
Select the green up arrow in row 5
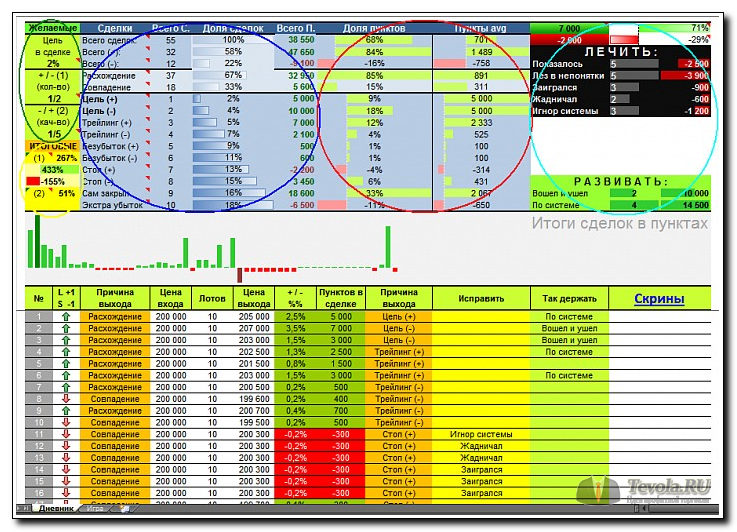65,364
